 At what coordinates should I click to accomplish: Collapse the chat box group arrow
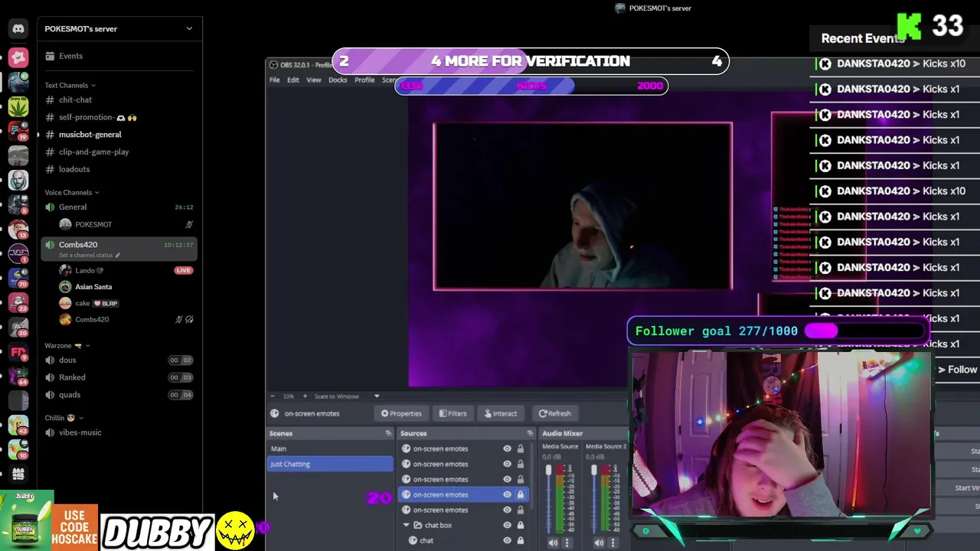(x=407, y=525)
